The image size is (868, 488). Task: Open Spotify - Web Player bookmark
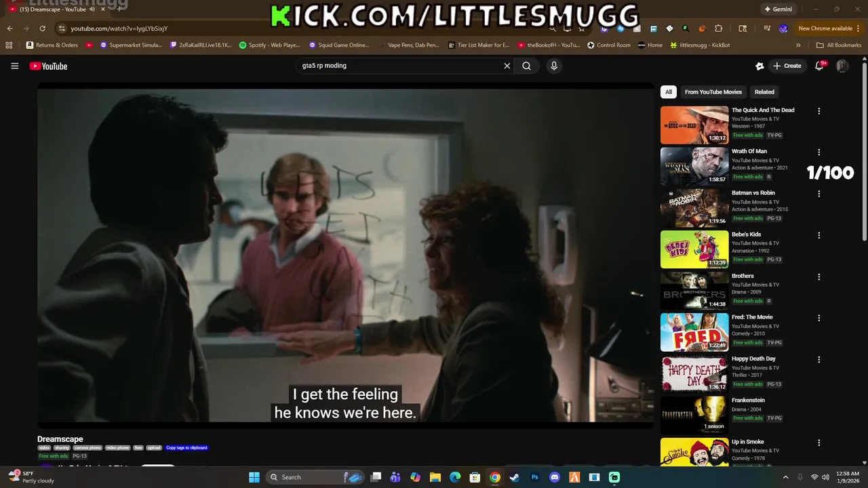[x=269, y=45]
